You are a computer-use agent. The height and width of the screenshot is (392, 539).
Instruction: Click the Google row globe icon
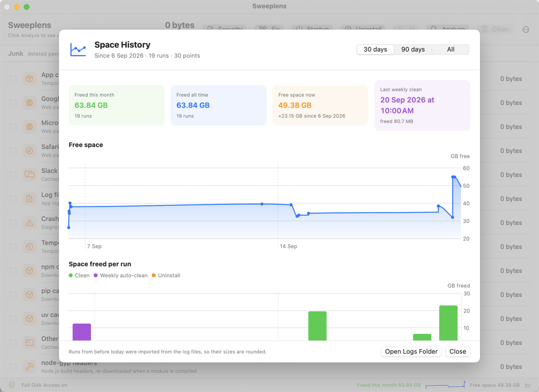click(29, 103)
